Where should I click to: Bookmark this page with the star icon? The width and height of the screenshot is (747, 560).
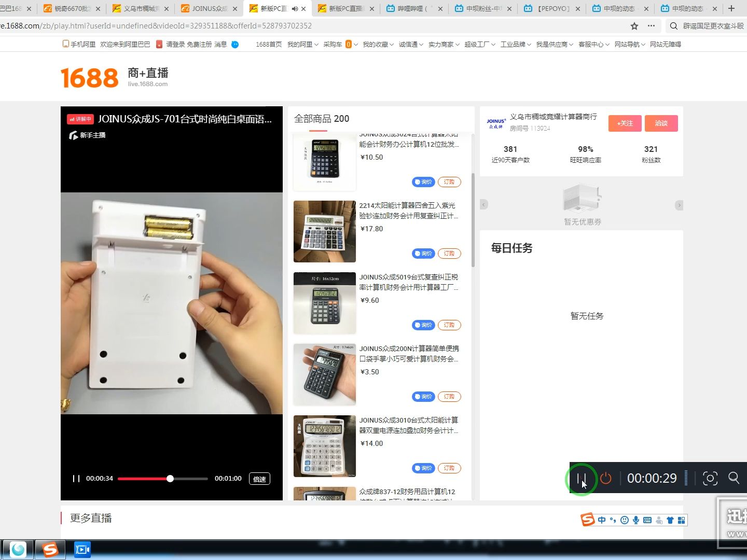coord(634,26)
